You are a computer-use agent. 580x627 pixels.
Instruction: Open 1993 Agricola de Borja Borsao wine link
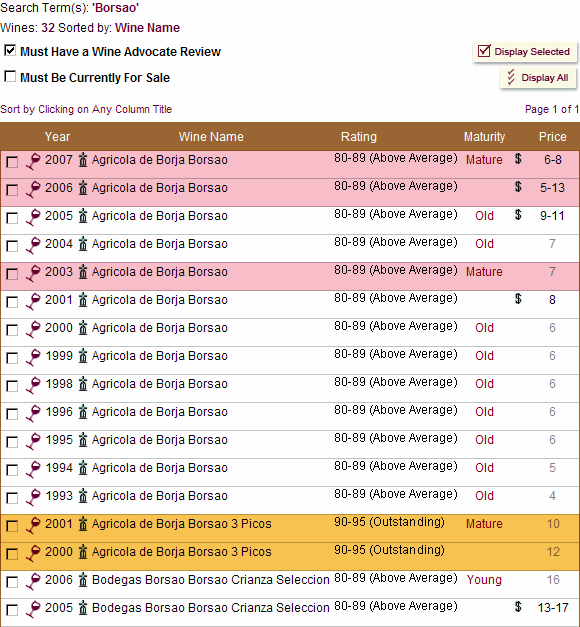tap(160, 496)
